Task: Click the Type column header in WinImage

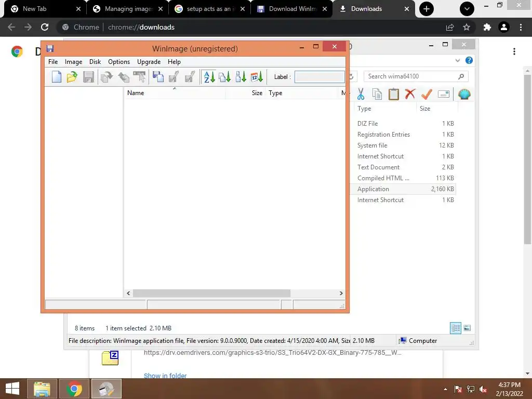Action: [x=302, y=93]
